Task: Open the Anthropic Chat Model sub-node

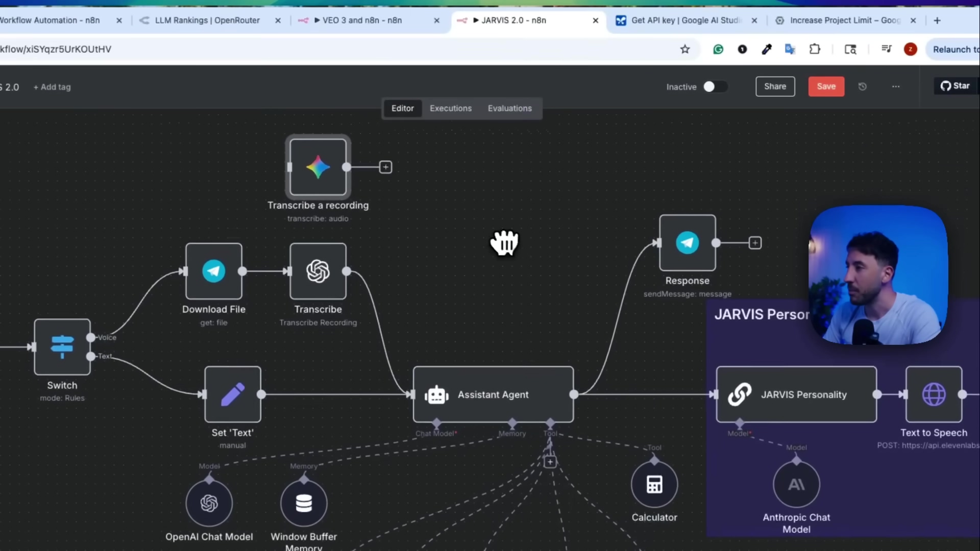Action: click(x=796, y=484)
